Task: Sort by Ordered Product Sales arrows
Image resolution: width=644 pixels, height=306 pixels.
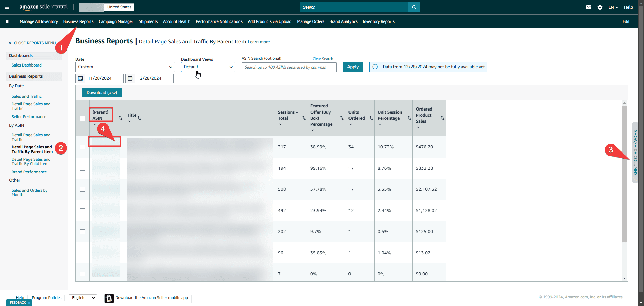Action: point(442,118)
